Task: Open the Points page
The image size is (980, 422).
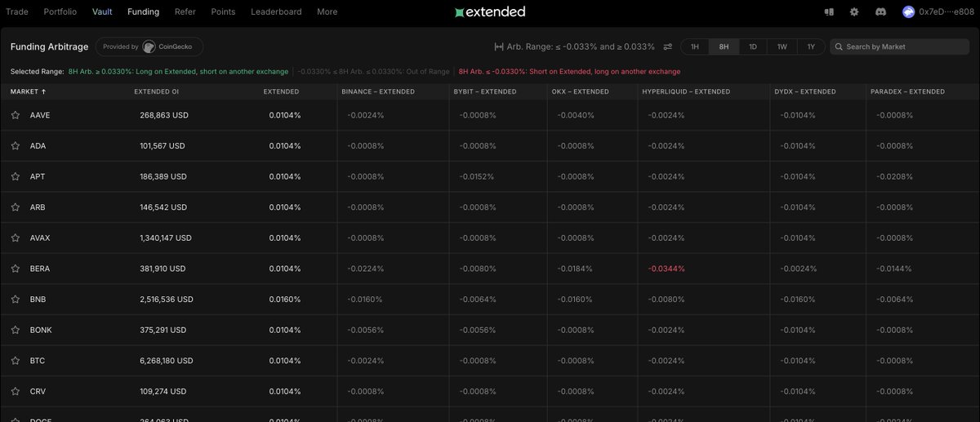Action: point(223,12)
